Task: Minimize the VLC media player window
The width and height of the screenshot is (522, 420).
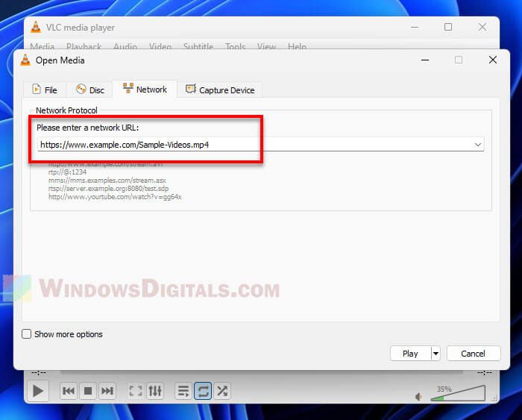Action: tap(415, 27)
